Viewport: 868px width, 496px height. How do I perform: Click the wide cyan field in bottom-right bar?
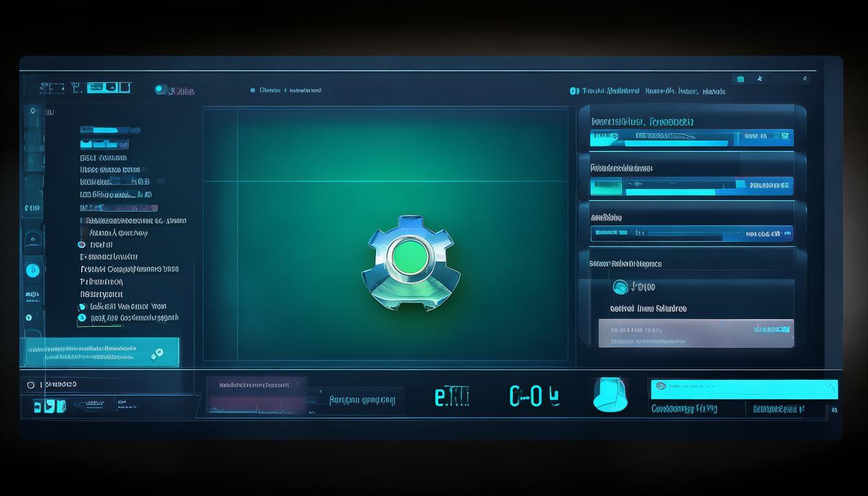pos(743,389)
